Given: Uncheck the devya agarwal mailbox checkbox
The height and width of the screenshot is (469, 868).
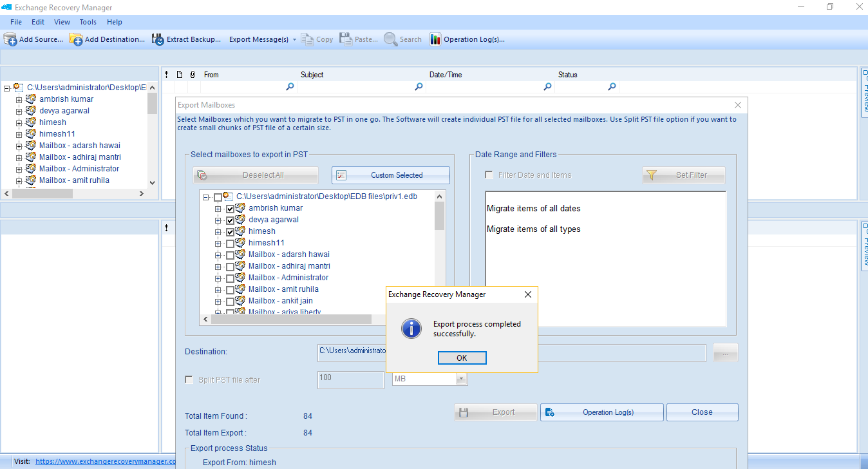Looking at the screenshot, I should [x=231, y=220].
